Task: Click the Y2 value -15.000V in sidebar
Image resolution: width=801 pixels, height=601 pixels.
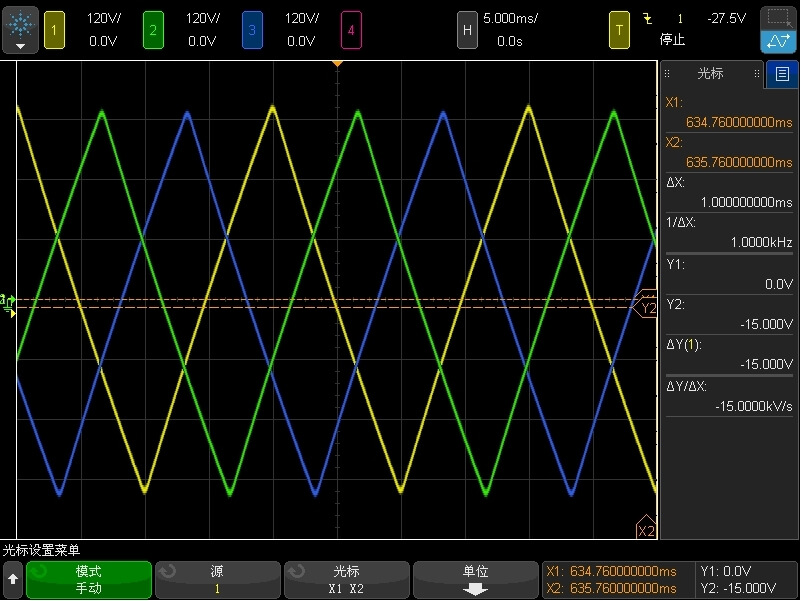Action: point(766,325)
